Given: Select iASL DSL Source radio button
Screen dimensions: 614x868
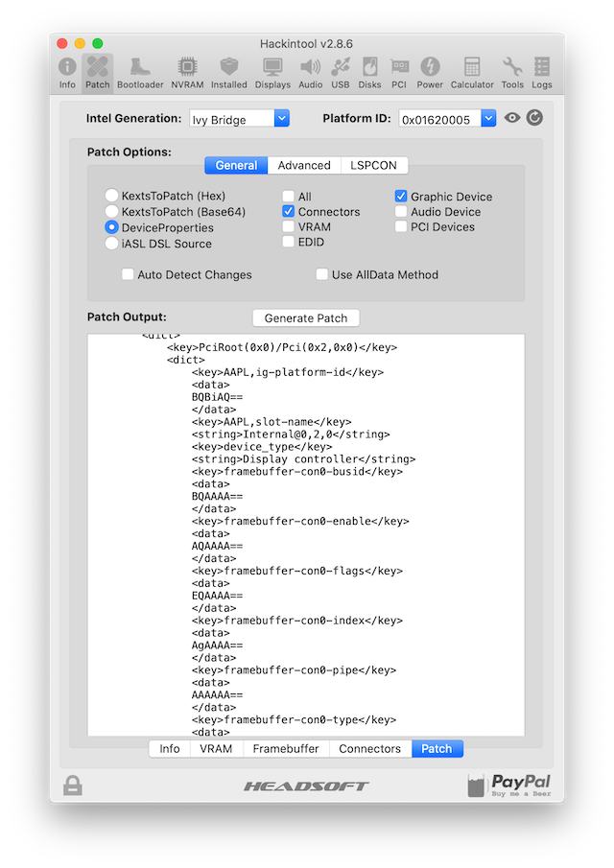Looking at the screenshot, I should [x=111, y=243].
